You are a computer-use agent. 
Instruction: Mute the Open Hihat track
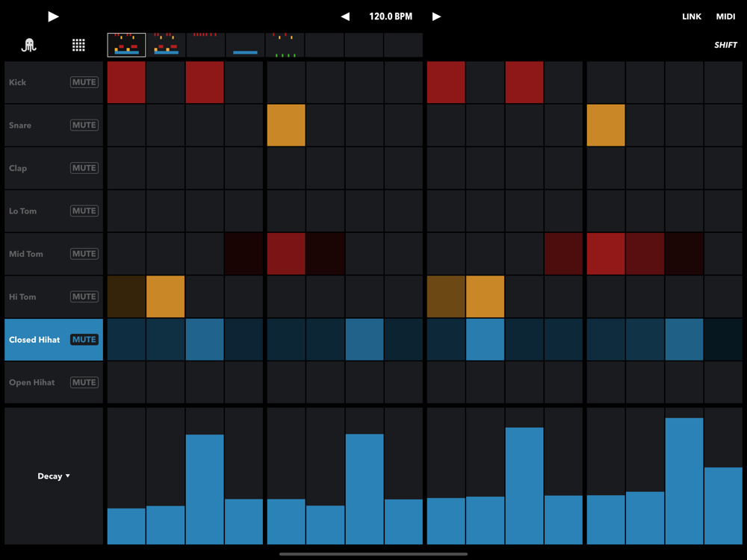84,382
